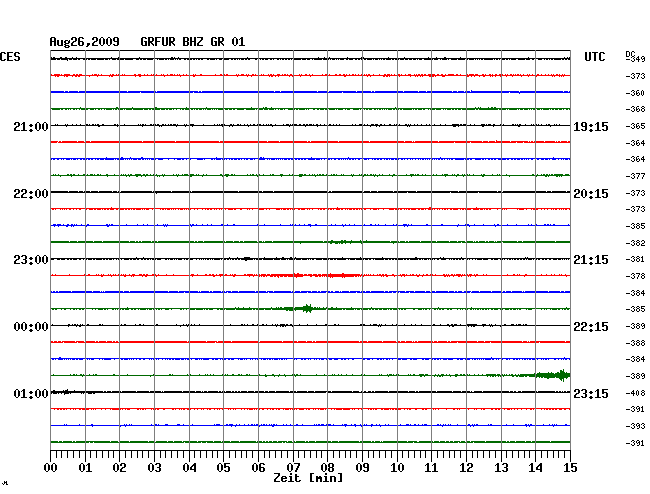
Task: Click the 01 minute axis label
Action: point(85,467)
